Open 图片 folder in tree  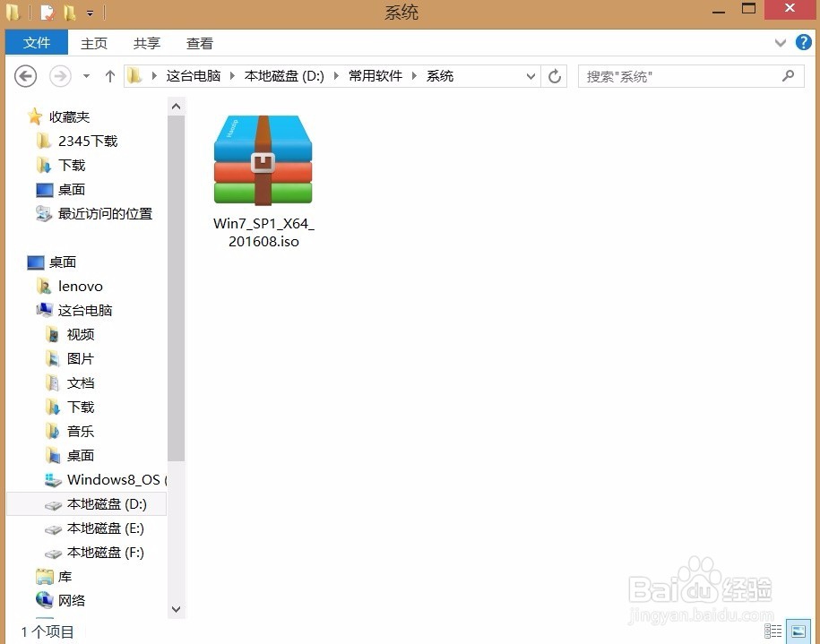click(x=81, y=358)
